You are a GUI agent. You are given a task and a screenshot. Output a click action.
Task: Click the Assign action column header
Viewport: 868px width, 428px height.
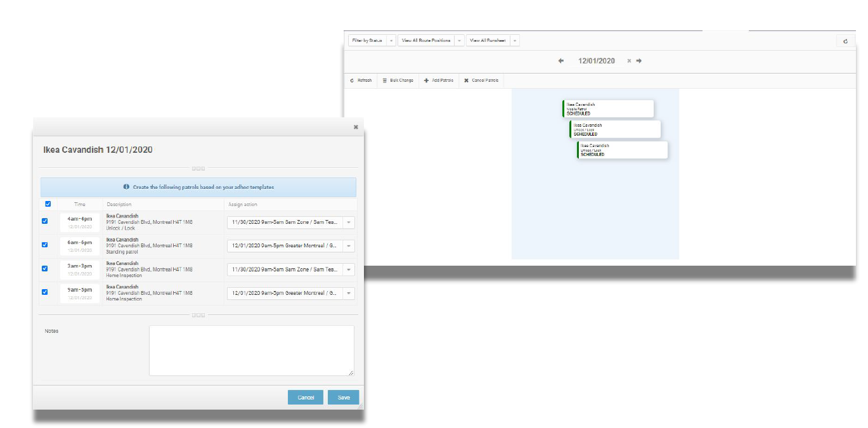pyautogui.click(x=243, y=205)
